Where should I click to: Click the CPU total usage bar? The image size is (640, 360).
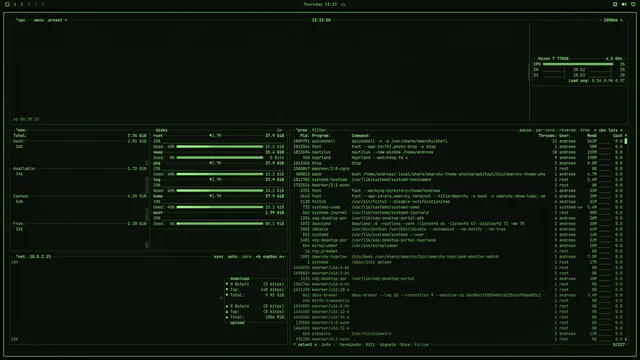[578, 64]
